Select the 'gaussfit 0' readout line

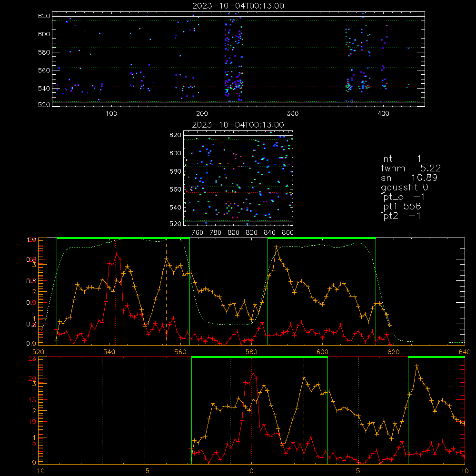pyautogui.click(x=405, y=187)
